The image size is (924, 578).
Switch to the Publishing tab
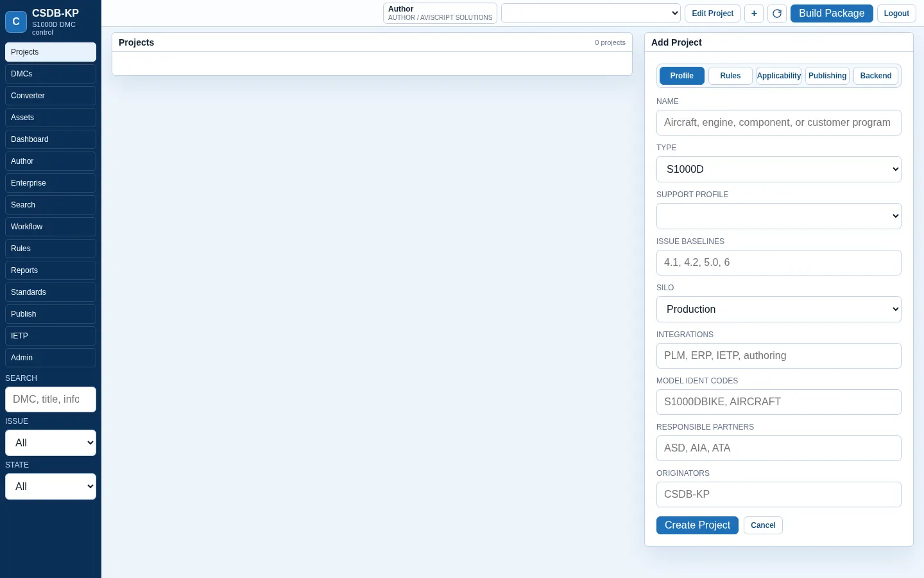[827, 76]
